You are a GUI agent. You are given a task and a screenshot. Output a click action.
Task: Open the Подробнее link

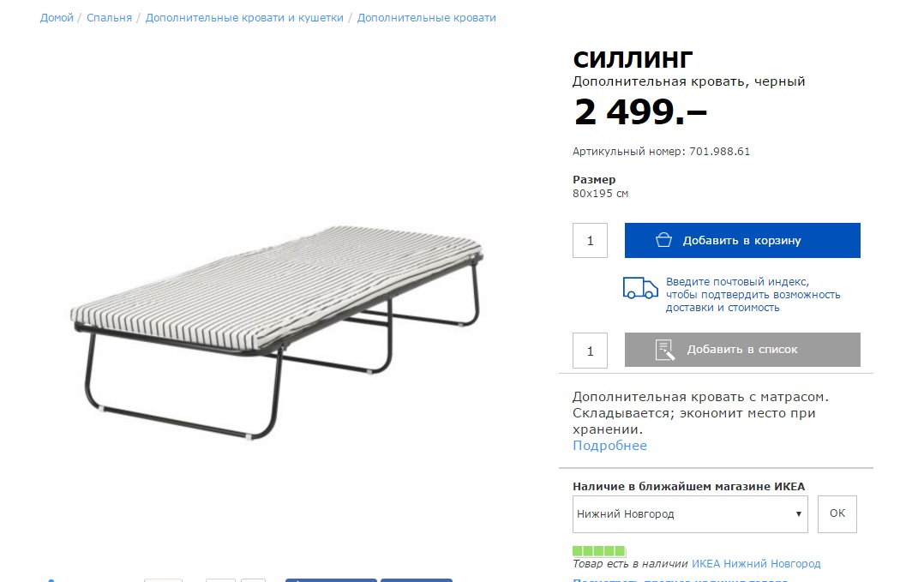click(610, 446)
